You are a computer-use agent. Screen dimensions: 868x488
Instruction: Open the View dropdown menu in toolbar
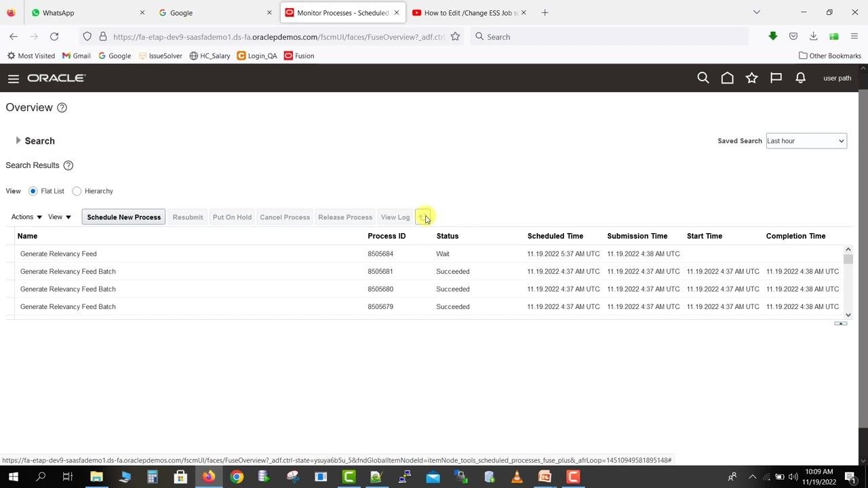pyautogui.click(x=59, y=217)
